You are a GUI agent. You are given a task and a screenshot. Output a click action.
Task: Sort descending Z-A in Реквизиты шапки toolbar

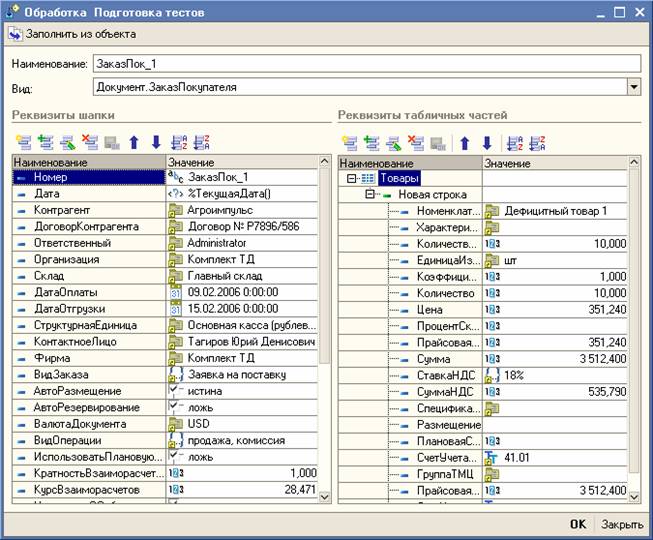[x=202, y=142]
